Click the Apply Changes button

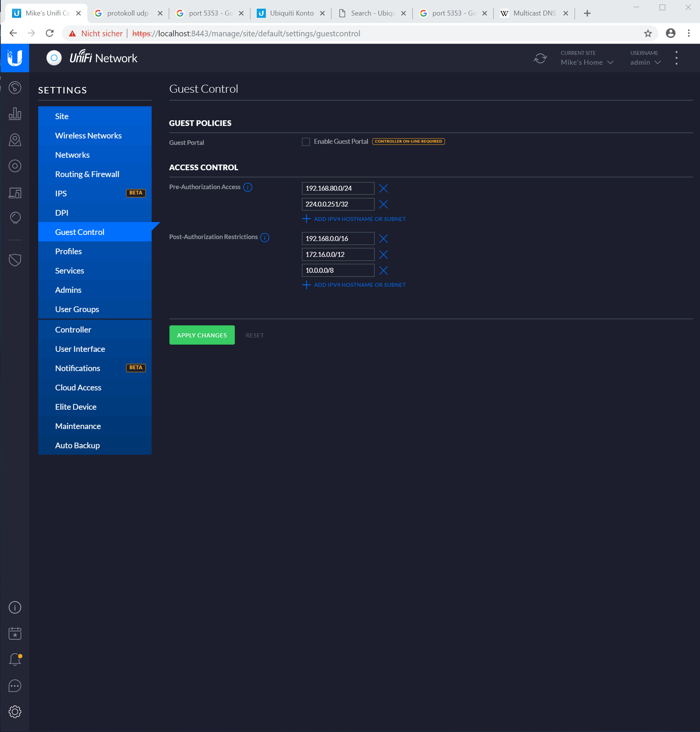(x=202, y=335)
